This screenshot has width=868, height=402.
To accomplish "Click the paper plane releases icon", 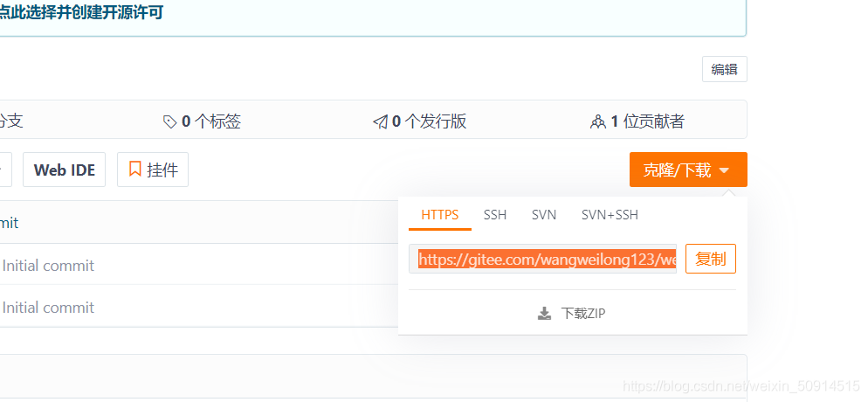I will [381, 121].
